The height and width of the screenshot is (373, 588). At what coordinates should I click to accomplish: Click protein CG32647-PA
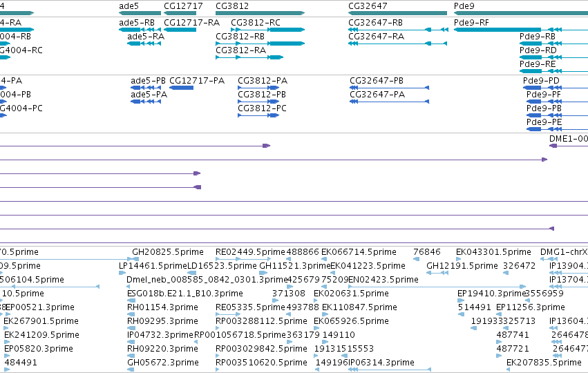[x=377, y=95]
